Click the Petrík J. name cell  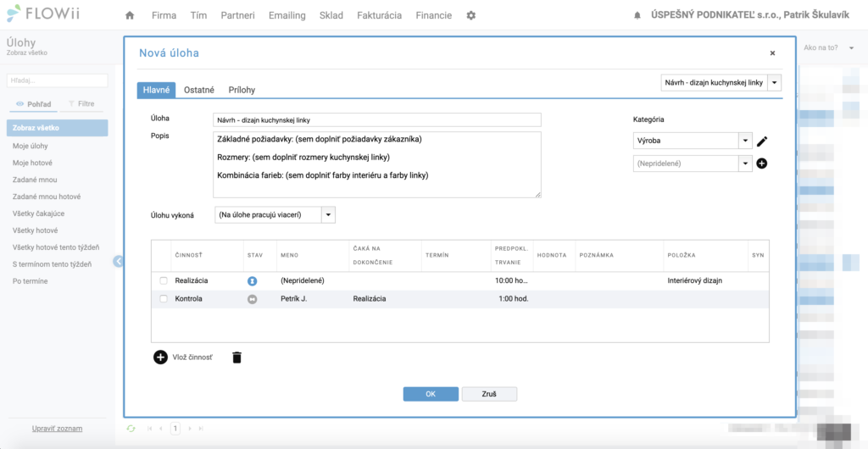tap(312, 298)
